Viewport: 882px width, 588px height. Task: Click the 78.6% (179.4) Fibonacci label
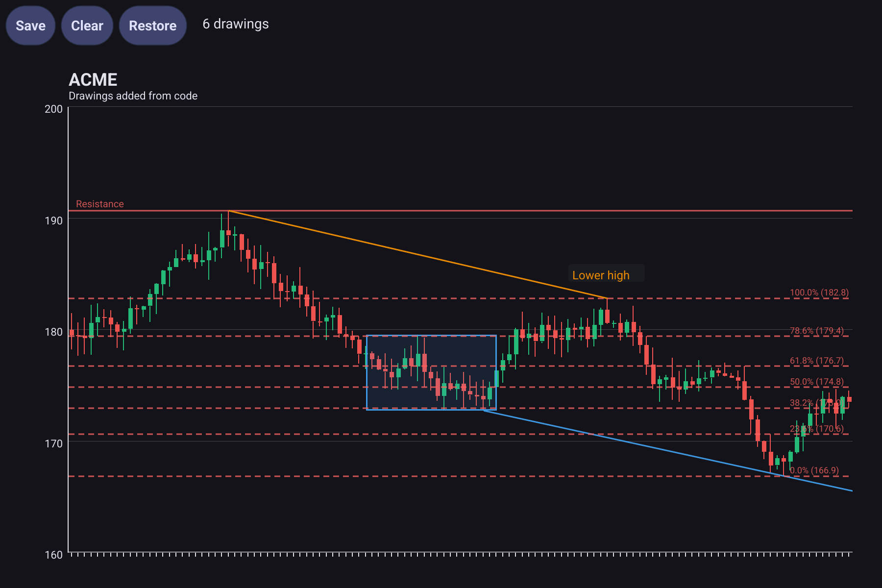pyautogui.click(x=817, y=331)
